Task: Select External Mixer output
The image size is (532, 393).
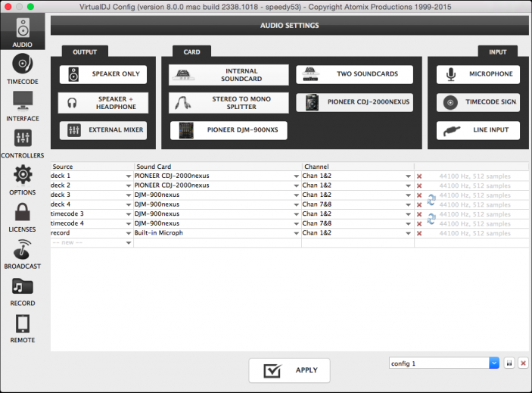Action: tap(103, 130)
